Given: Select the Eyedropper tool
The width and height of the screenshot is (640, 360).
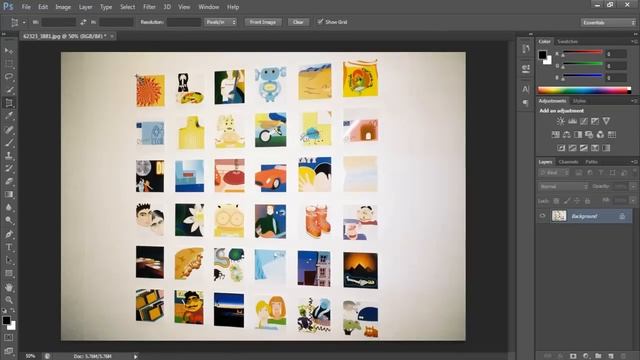Looking at the screenshot, I should pos(9,116).
